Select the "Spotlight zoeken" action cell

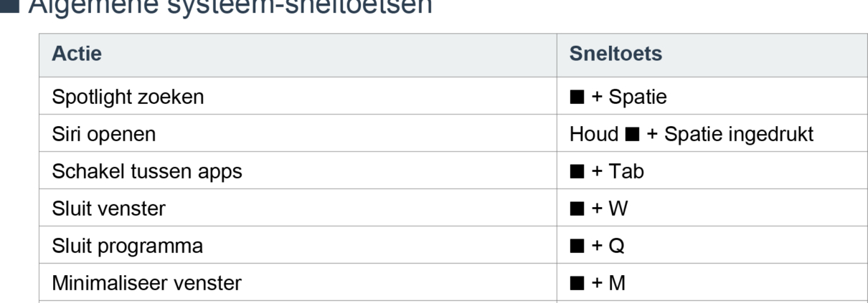pyautogui.click(x=128, y=97)
